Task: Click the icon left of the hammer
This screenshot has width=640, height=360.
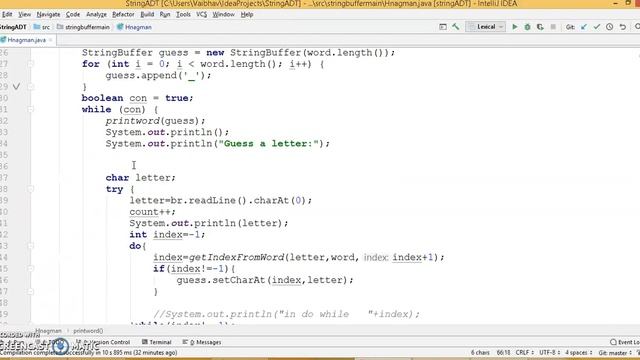Action: (x=443, y=27)
